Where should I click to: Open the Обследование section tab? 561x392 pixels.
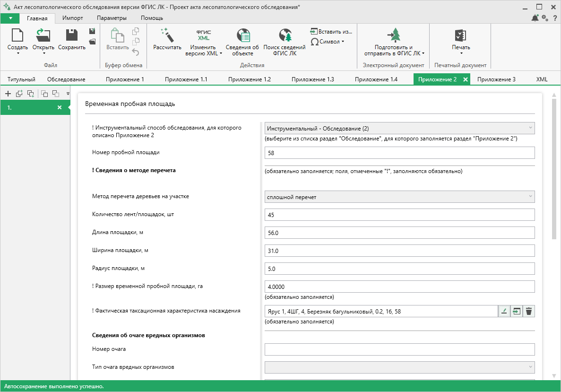[x=66, y=79]
